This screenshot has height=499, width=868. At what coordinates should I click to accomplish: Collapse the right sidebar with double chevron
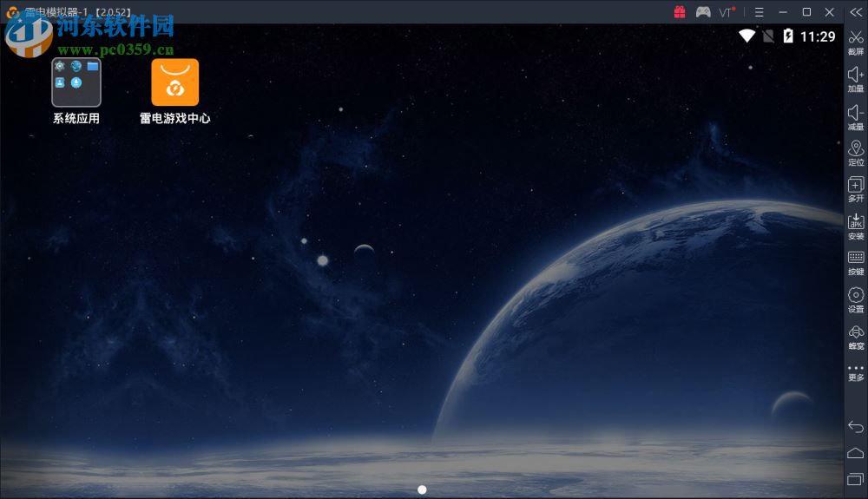pos(856,11)
